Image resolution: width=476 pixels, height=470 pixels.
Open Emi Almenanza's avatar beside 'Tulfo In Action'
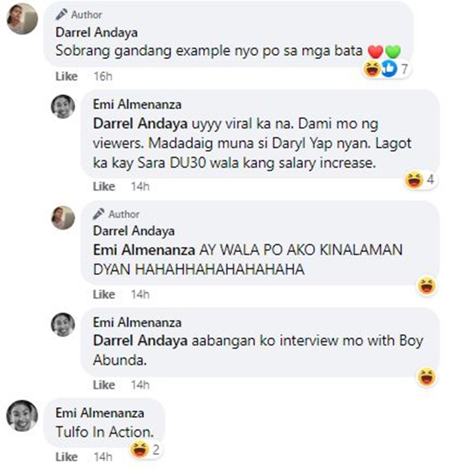coord(22,415)
